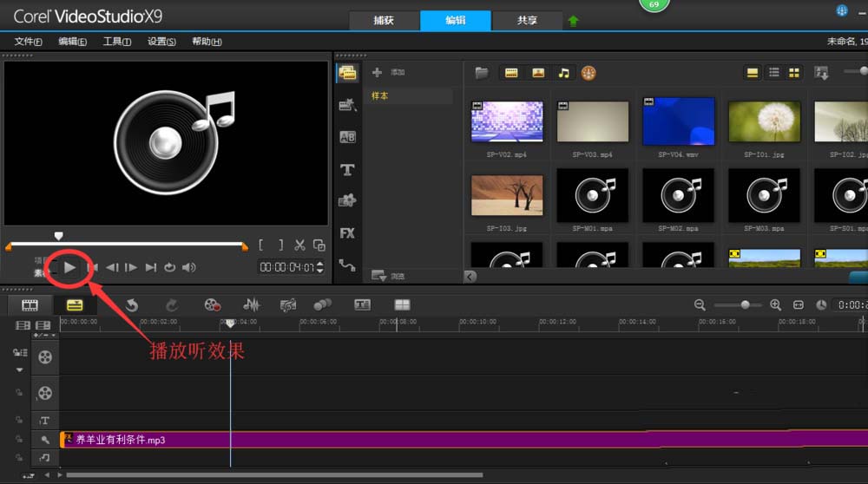Open the 文件 (File) menu

click(x=29, y=42)
